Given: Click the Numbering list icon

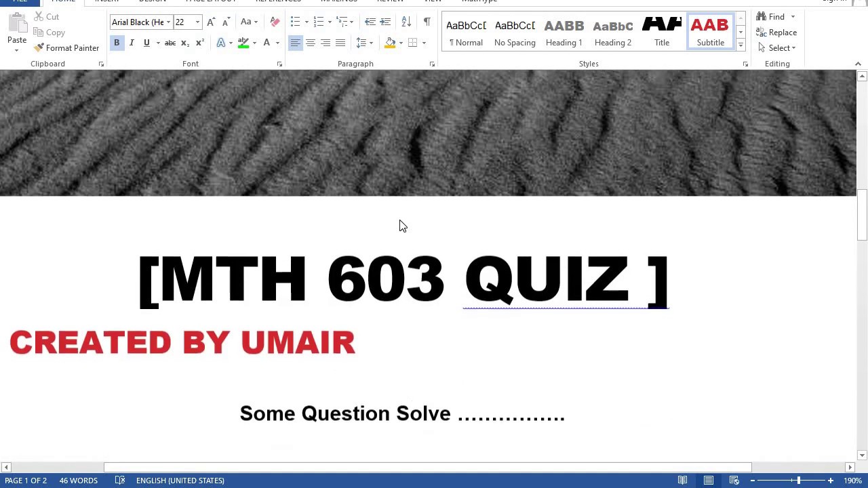Looking at the screenshot, I should [318, 22].
